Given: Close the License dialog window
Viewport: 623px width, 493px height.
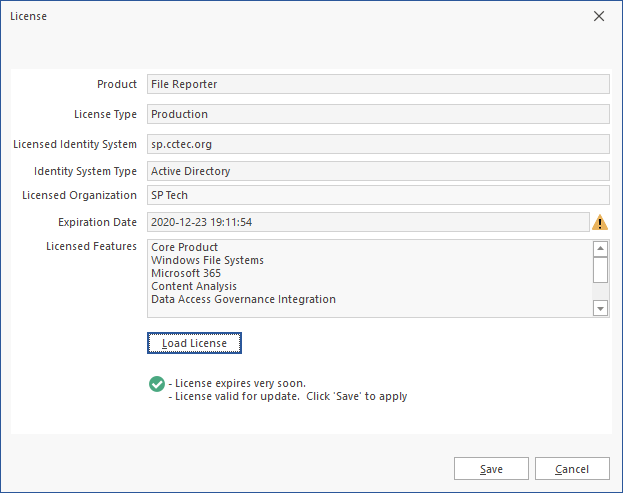Looking at the screenshot, I should tap(599, 16).
